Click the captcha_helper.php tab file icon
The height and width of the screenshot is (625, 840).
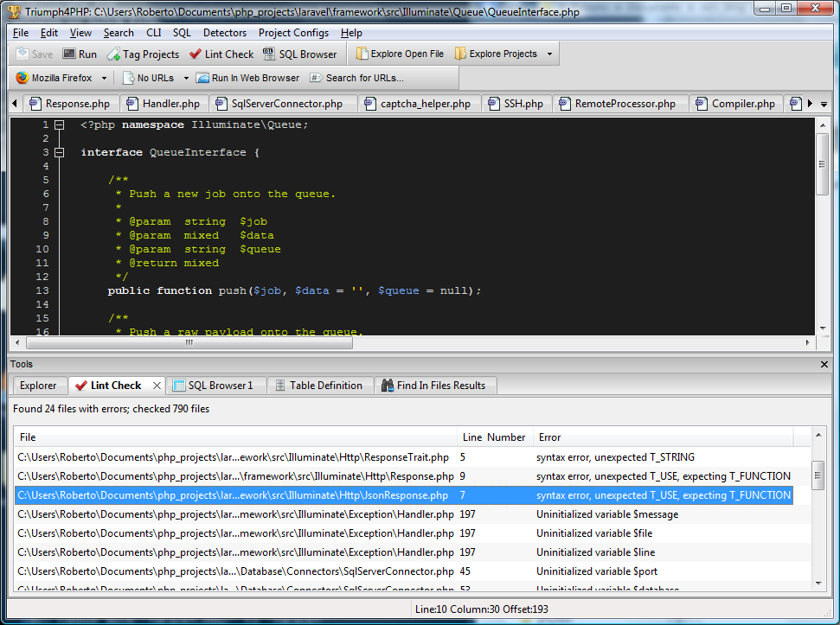[x=370, y=104]
